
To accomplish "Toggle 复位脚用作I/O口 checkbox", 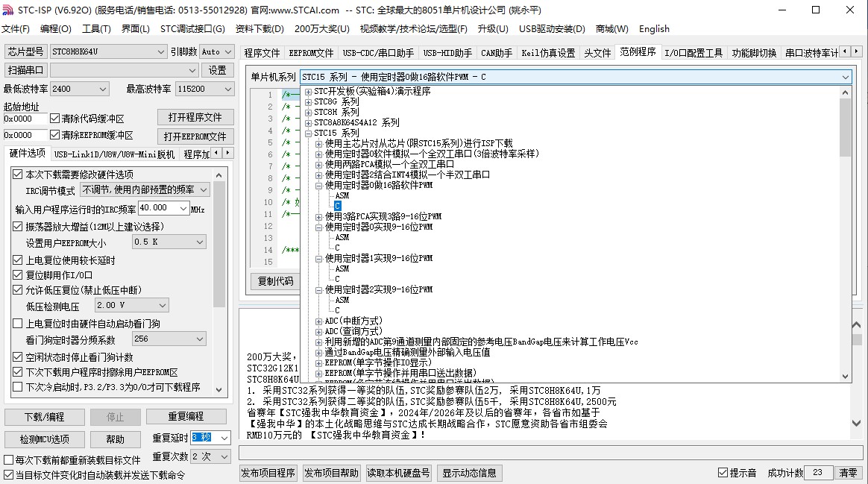I will (x=17, y=275).
